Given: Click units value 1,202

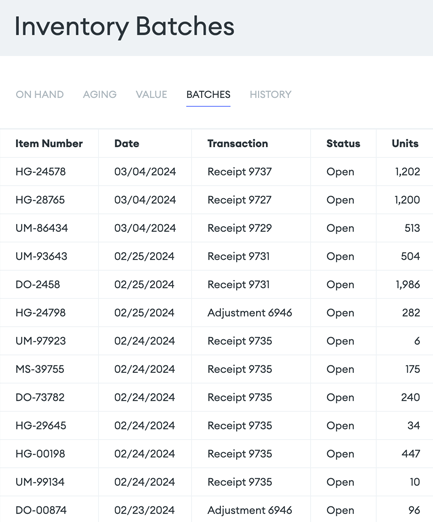Looking at the screenshot, I should coord(408,172).
